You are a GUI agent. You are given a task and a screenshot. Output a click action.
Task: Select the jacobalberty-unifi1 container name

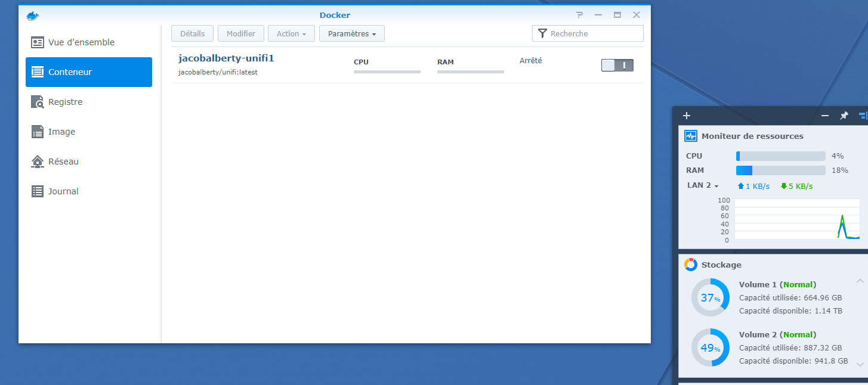pos(226,58)
